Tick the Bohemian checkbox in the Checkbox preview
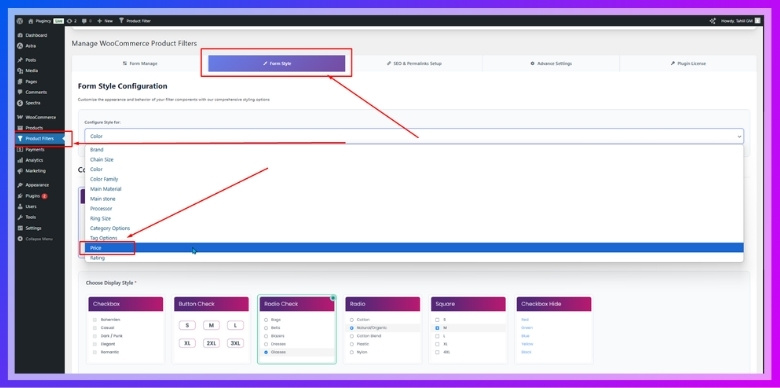Viewport: 780px width, 388px height. (x=95, y=320)
